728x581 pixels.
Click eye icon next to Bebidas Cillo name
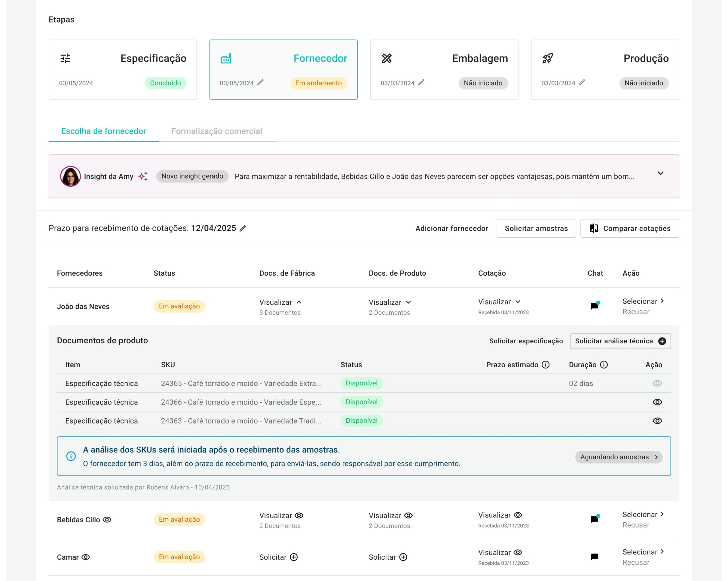pos(107,520)
